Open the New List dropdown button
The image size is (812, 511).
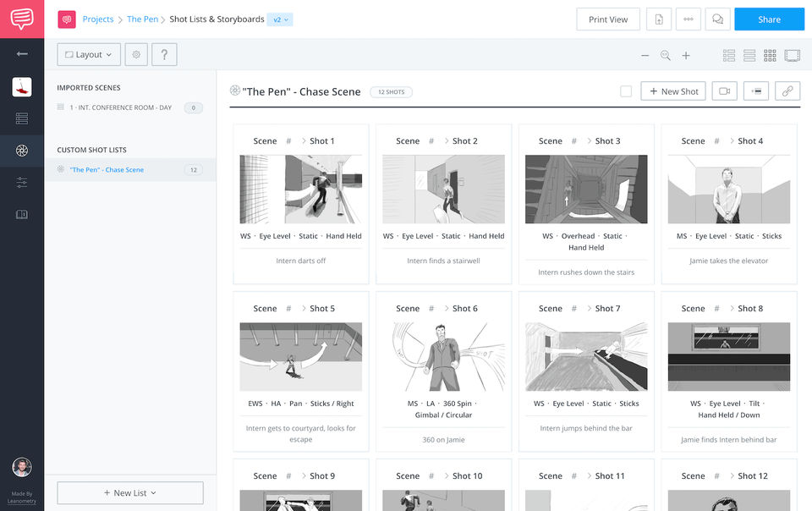click(130, 493)
